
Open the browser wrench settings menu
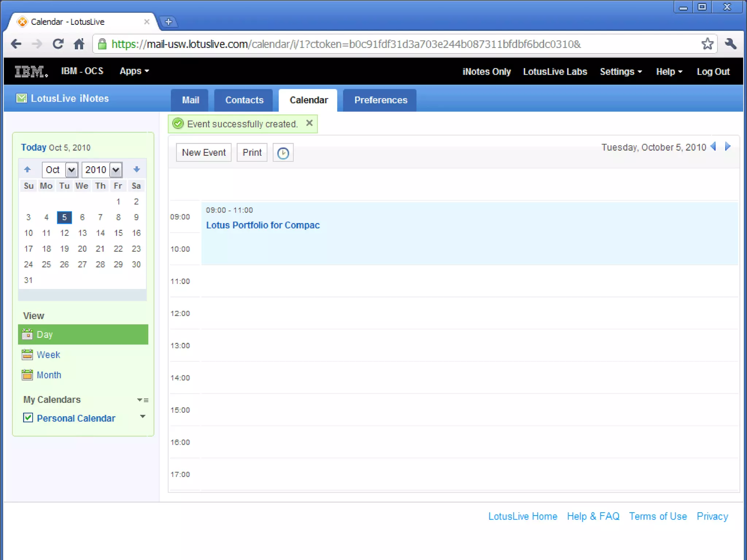click(x=731, y=44)
